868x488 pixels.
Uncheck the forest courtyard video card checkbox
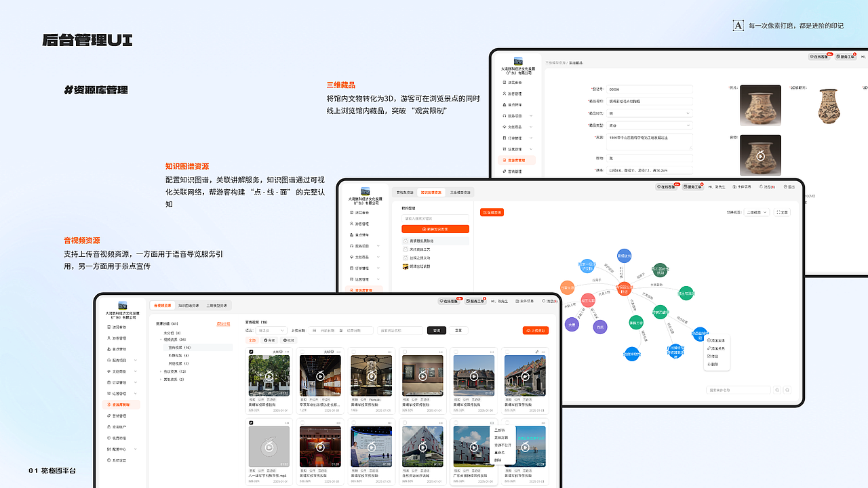tap(251, 352)
